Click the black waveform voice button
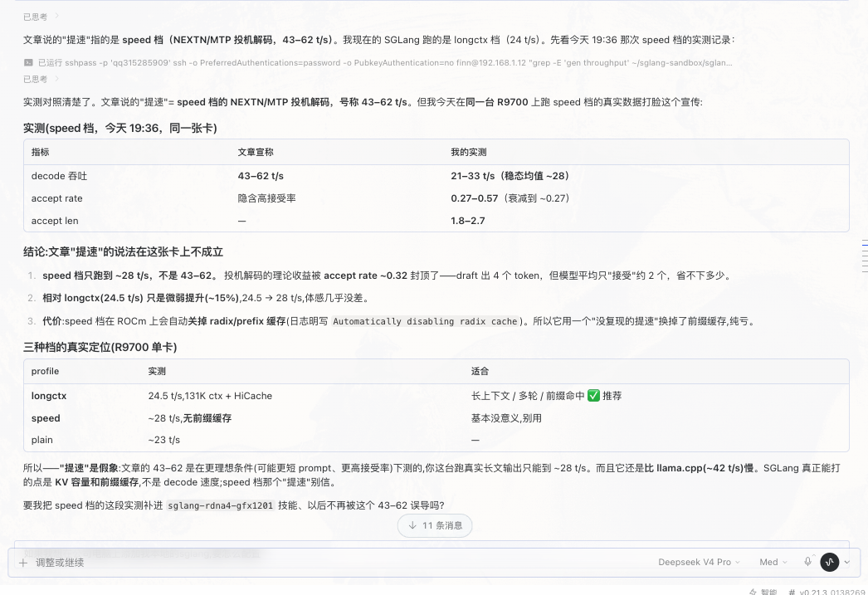The image size is (868, 595). tap(829, 563)
